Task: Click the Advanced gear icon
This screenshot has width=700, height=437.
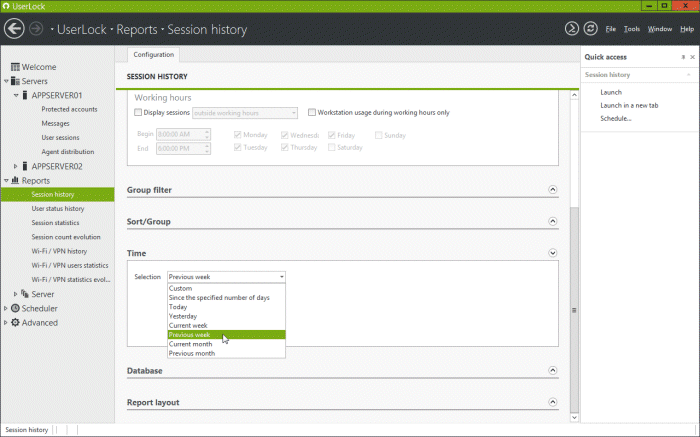Action: (15, 323)
